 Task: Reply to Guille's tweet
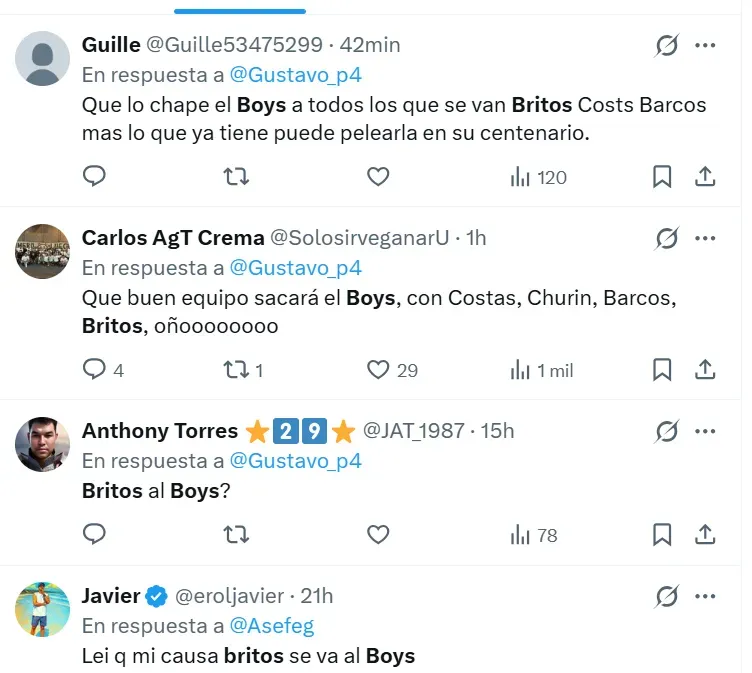tap(94, 177)
